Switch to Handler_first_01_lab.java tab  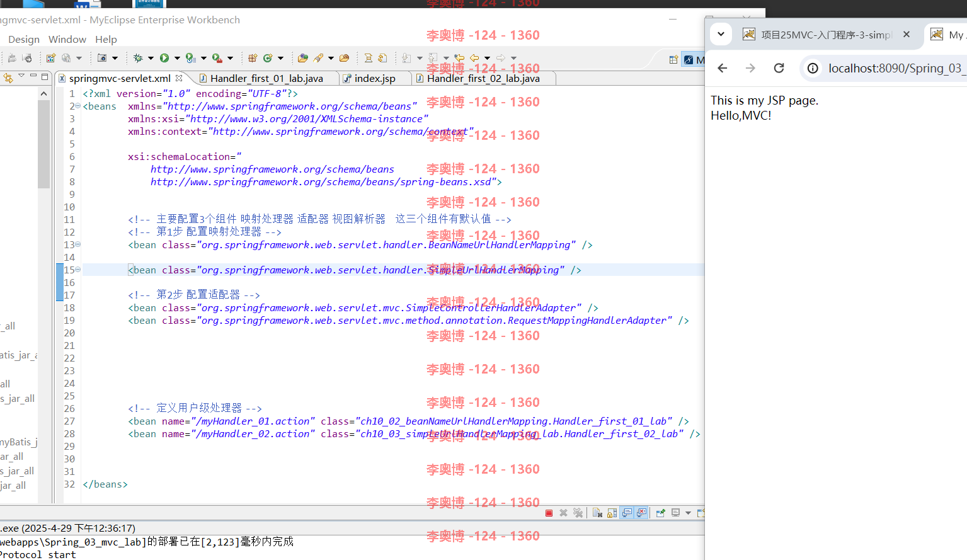266,78
